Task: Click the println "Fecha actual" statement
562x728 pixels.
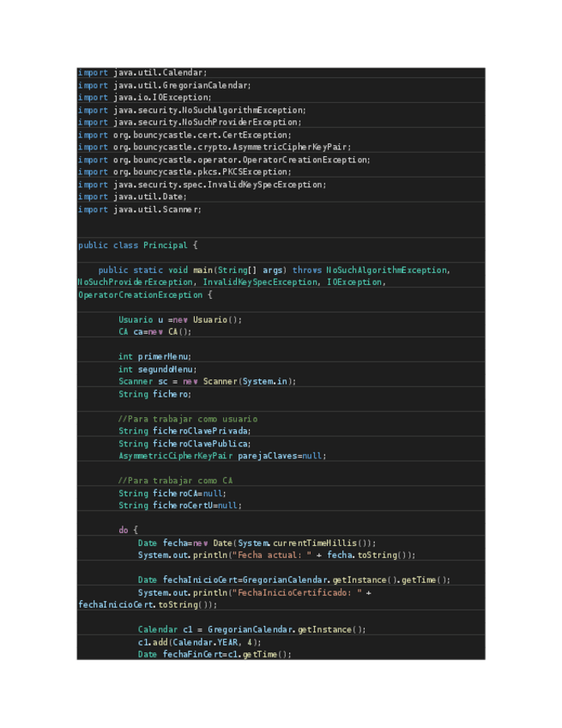Action: 276,555
